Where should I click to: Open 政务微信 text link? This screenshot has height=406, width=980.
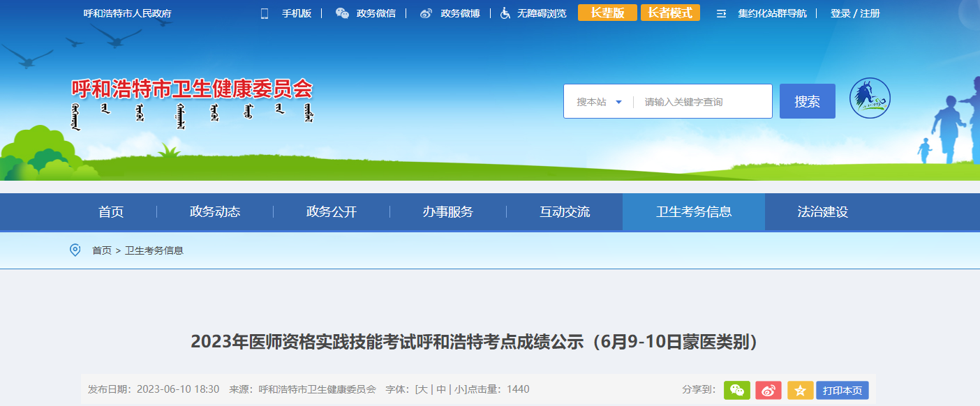click(x=376, y=13)
